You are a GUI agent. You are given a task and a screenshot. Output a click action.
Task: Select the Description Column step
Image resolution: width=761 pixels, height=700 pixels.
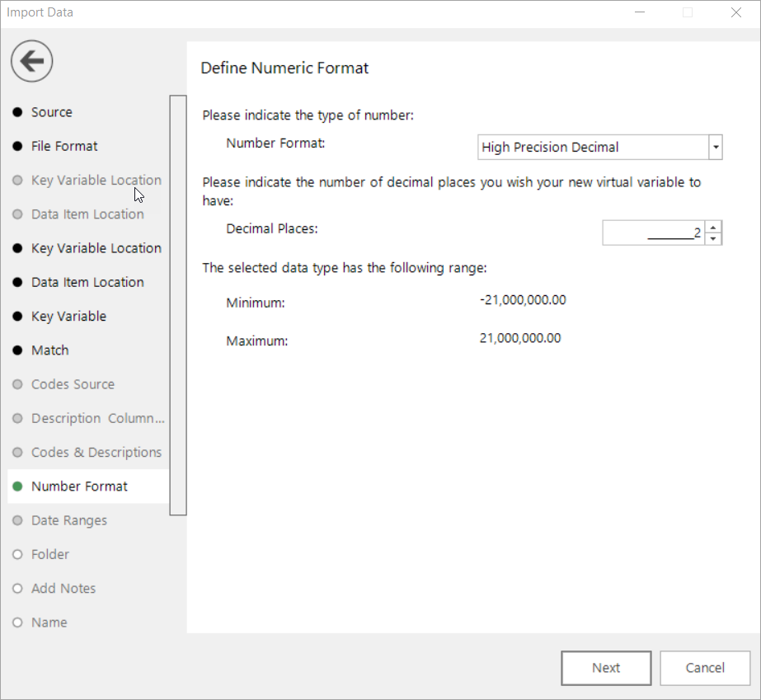[97, 418]
